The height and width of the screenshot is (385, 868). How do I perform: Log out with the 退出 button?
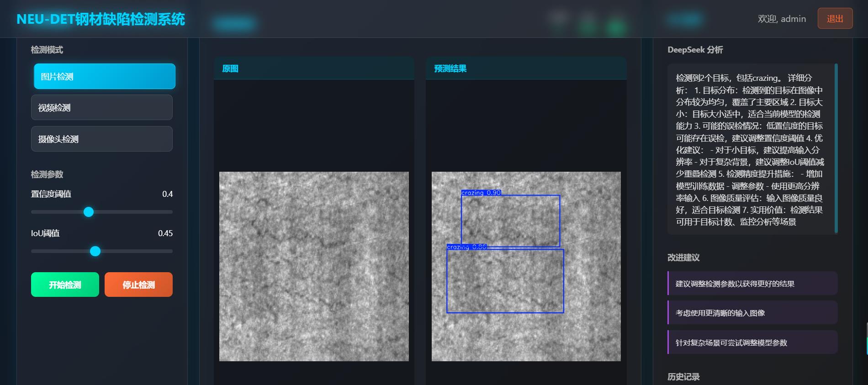tap(835, 19)
